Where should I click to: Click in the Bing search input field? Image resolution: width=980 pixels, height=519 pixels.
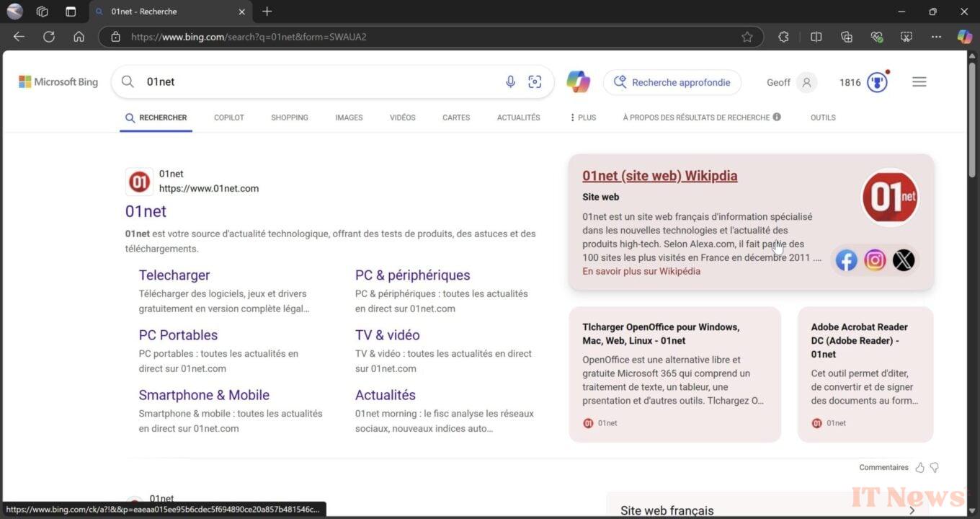(317, 82)
